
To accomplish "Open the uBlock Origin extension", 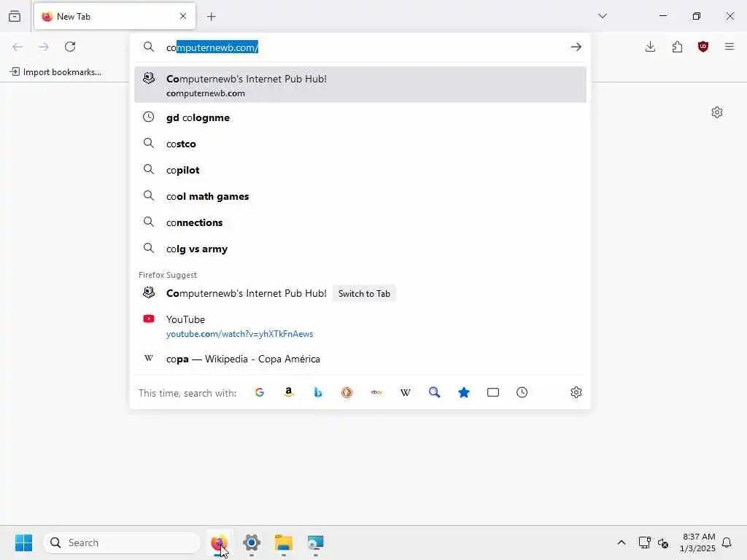I will click(x=703, y=47).
